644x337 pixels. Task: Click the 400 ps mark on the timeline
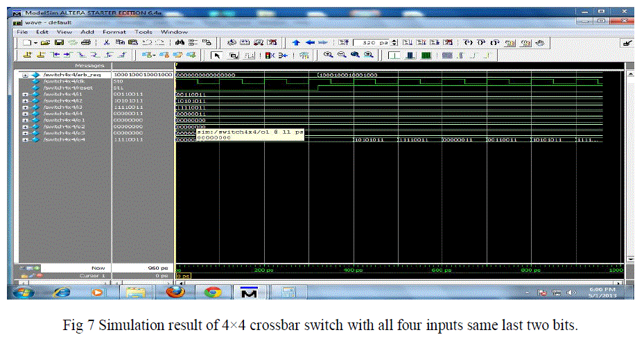click(x=353, y=270)
